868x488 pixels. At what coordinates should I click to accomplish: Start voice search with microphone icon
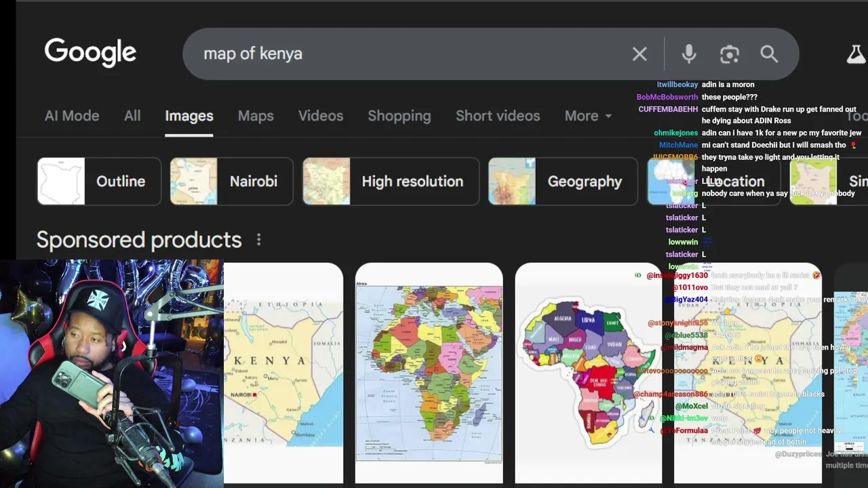[688, 54]
